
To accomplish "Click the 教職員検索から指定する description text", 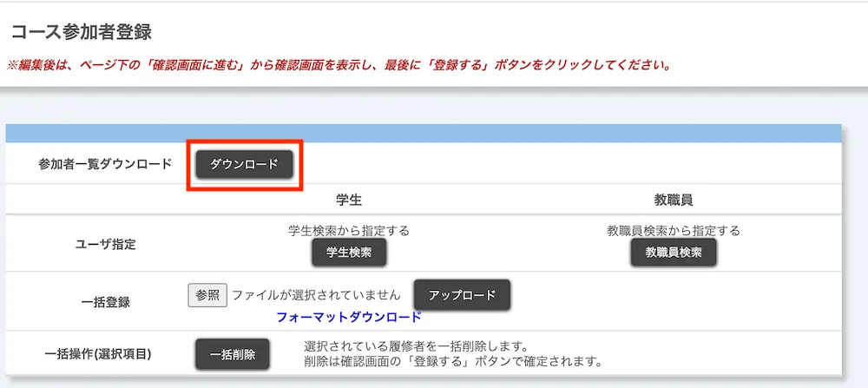I will (674, 231).
